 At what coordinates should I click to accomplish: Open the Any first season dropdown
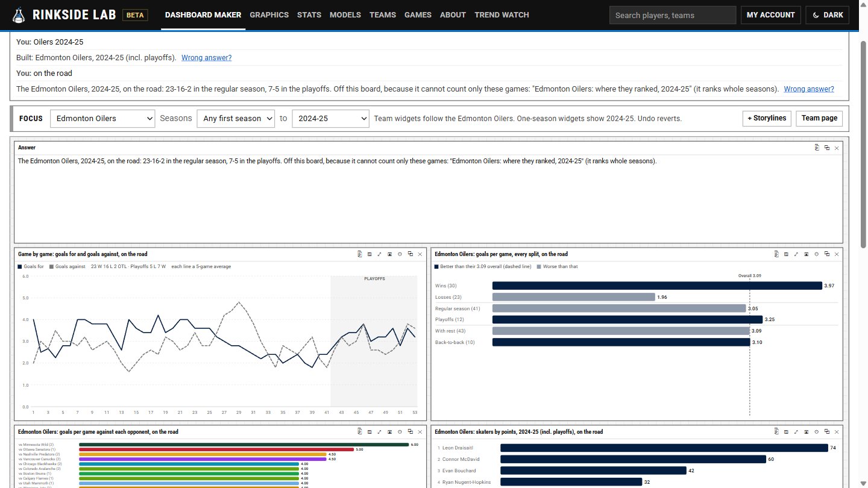[x=236, y=119]
